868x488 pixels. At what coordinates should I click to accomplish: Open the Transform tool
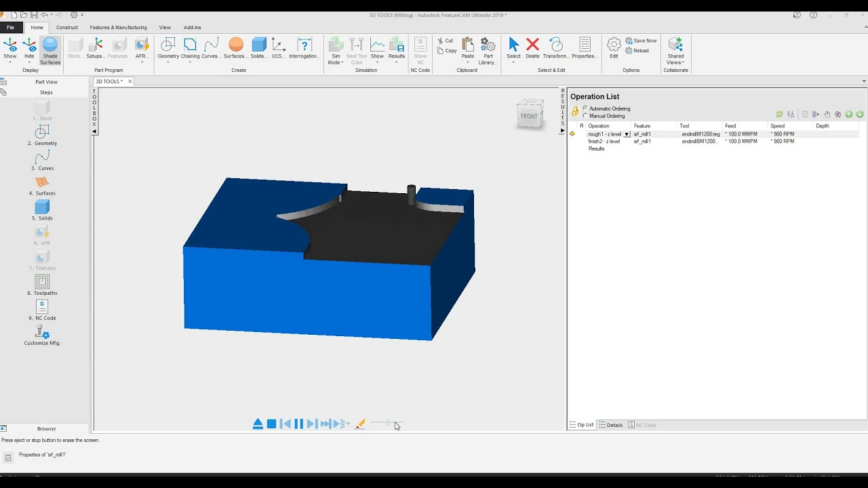tap(556, 48)
